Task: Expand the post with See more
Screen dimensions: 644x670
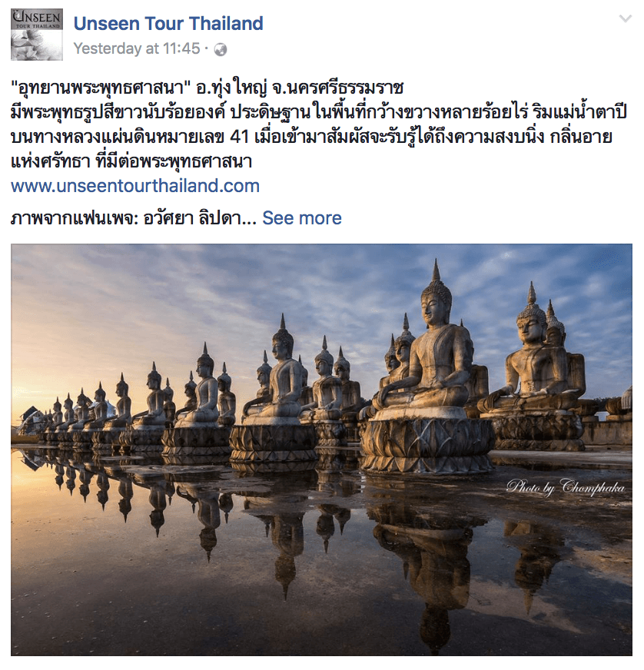Action: [x=302, y=218]
